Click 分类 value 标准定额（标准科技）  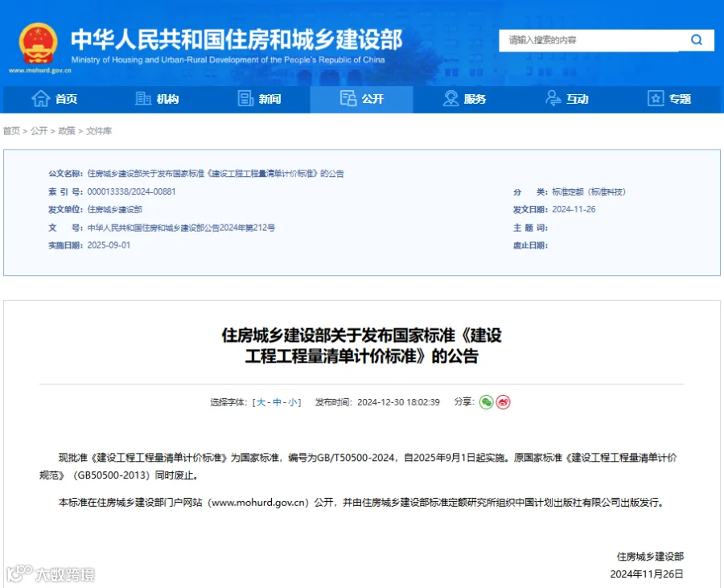tap(589, 191)
